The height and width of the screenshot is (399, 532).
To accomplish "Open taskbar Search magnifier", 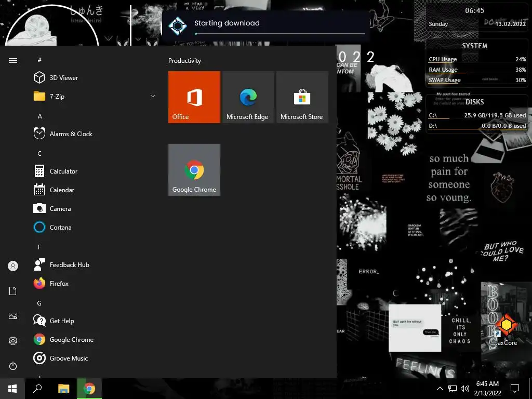I will pyautogui.click(x=37, y=389).
